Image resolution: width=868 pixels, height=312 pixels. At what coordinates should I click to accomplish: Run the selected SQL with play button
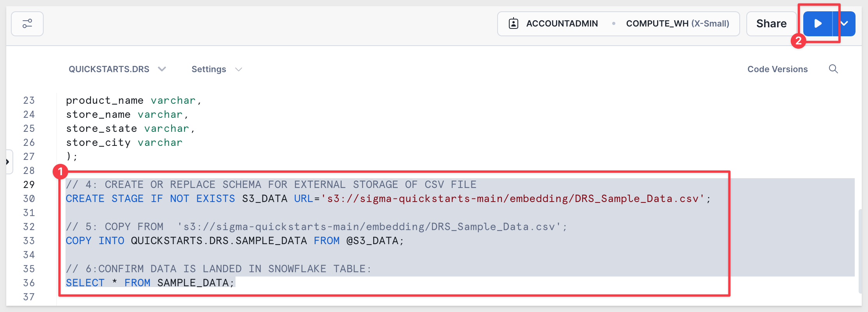tap(818, 24)
